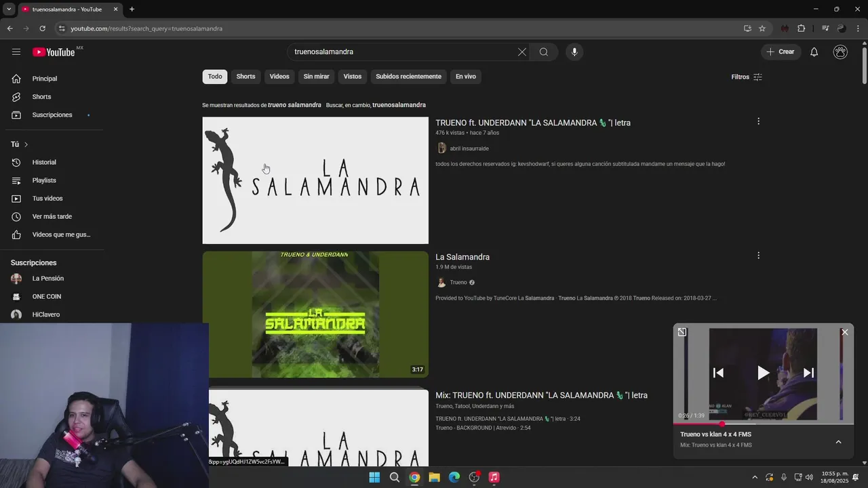
Task: Open green La Salamandra thumbnail
Action: point(315,314)
